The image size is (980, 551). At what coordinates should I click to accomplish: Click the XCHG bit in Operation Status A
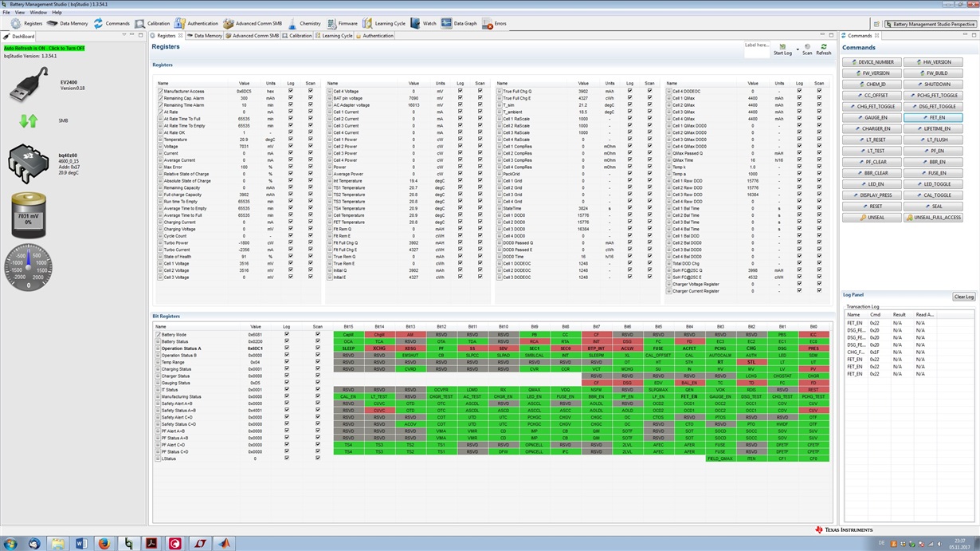point(379,348)
